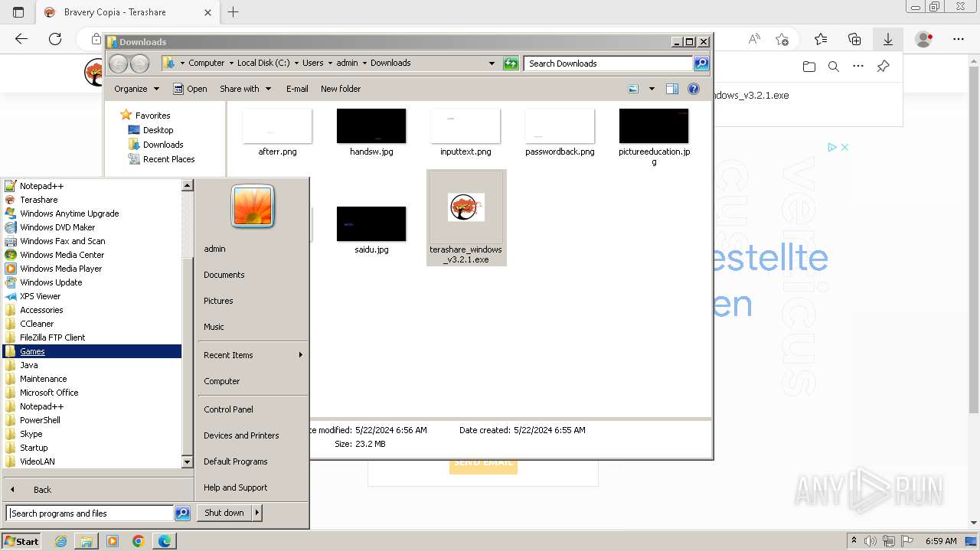Click the Shut down button
This screenshot has width=980, height=551.
(x=224, y=513)
